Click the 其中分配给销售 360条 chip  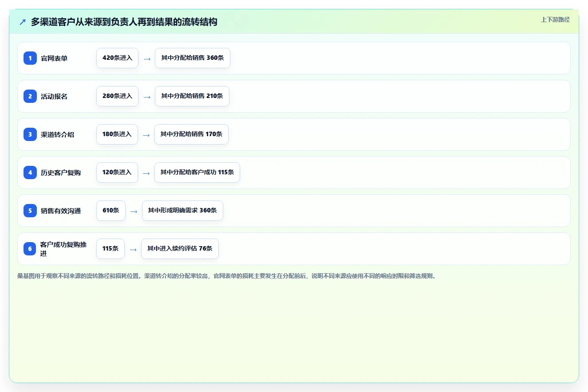coord(193,58)
